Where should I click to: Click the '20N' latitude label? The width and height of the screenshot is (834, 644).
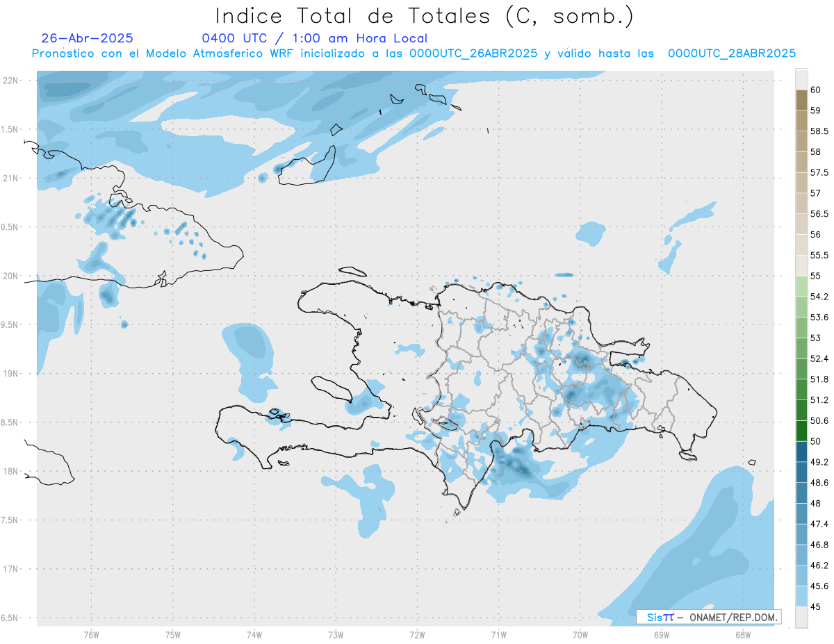pyautogui.click(x=10, y=276)
